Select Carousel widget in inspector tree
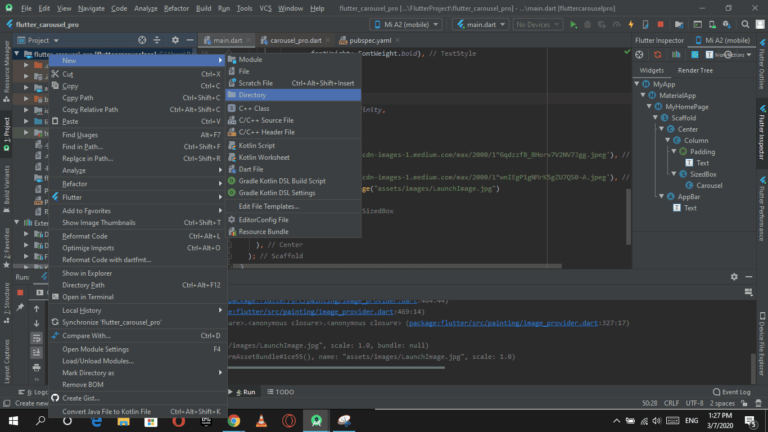 709,185
